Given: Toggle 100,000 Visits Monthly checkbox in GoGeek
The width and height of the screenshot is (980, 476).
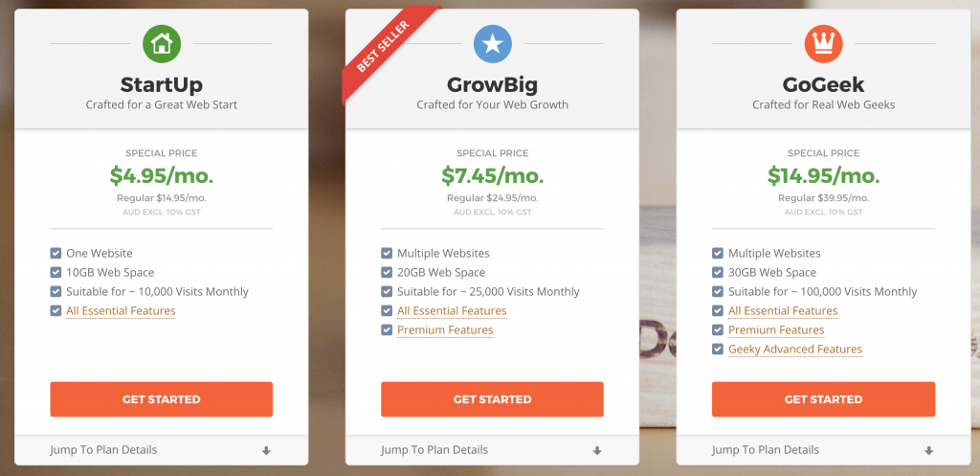Looking at the screenshot, I should (718, 291).
